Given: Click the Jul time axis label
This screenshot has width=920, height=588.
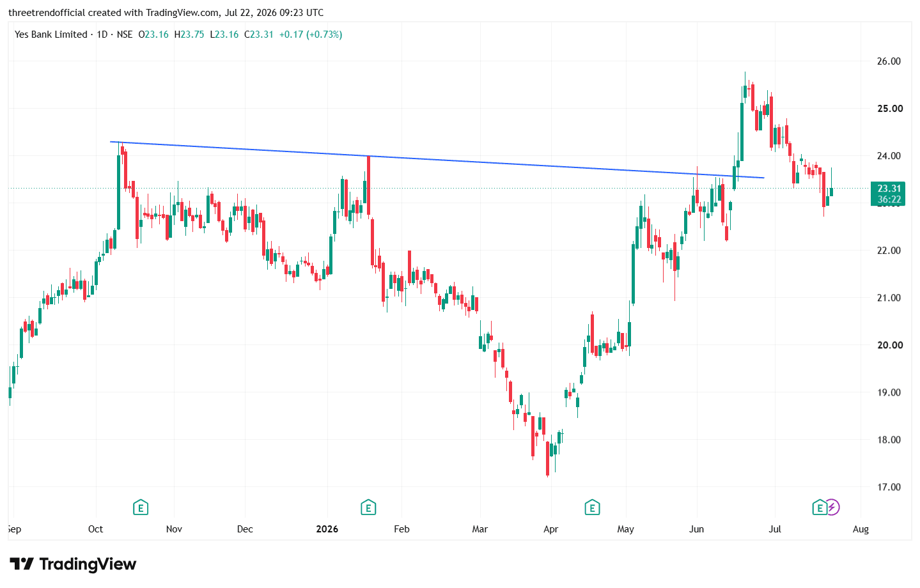Looking at the screenshot, I should [775, 529].
